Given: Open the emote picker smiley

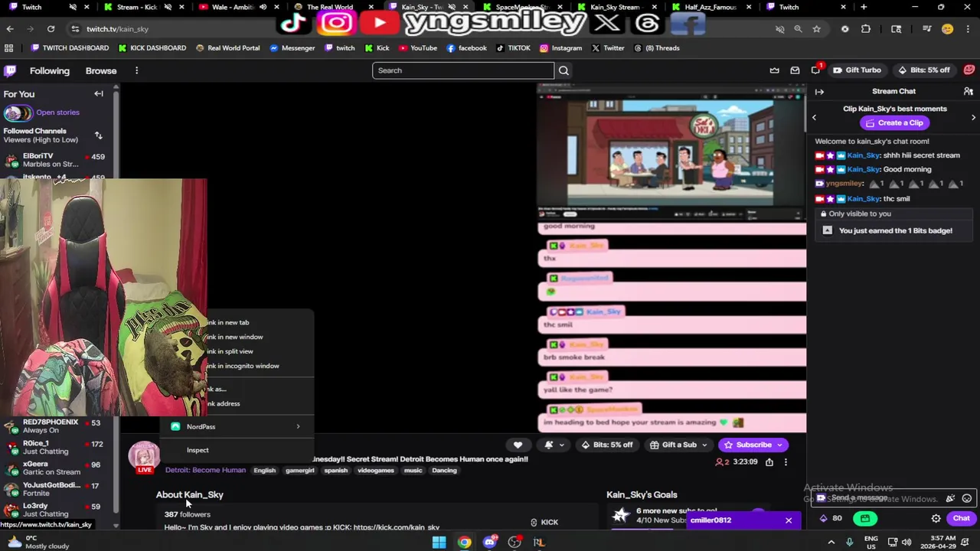Looking at the screenshot, I should pyautogui.click(x=966, y=498).
